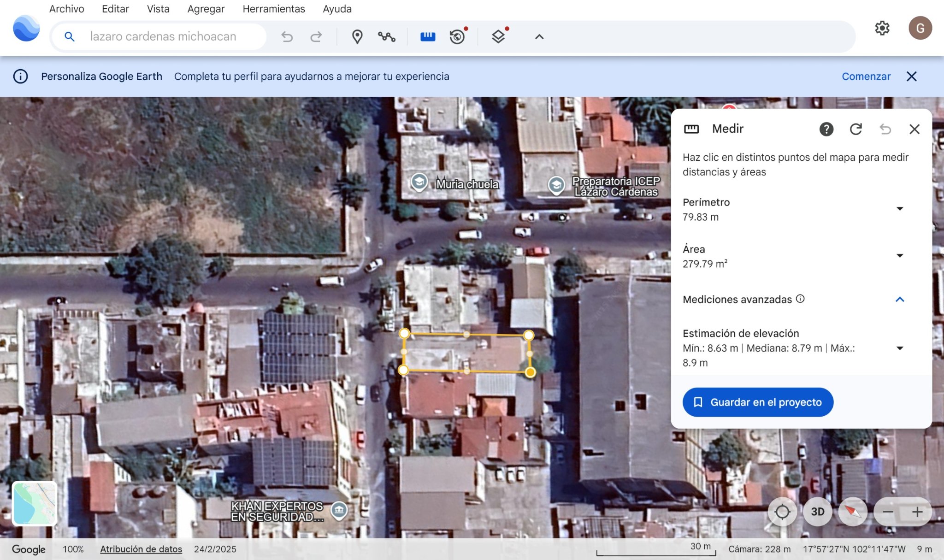Viewport: 944px width, 560px height.
Task: Restart the measurement in Medir panel
Action: (856, 129)
